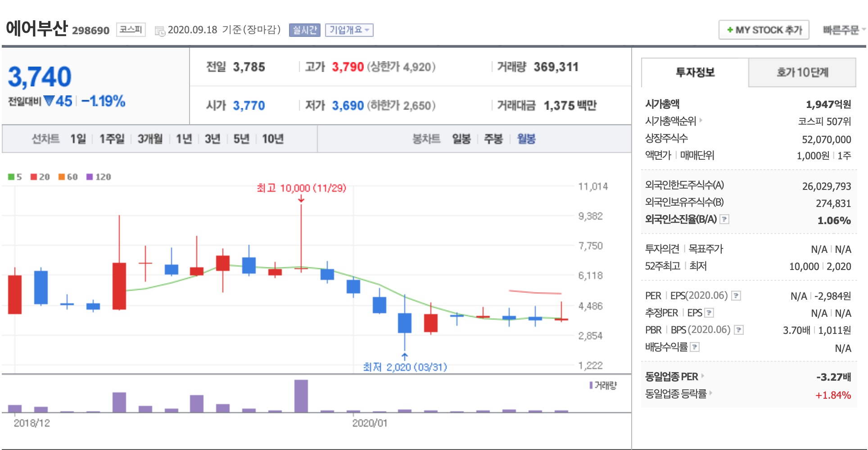This screenshot has width=868, height=450.
Task: Click the 고가 value 3,790
Action: pos(348,67)
